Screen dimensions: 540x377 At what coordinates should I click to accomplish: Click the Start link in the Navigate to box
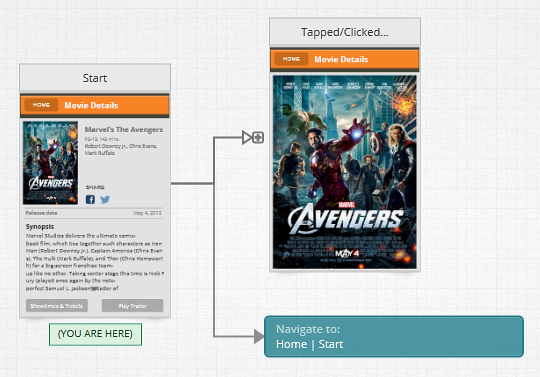point(331,344)
